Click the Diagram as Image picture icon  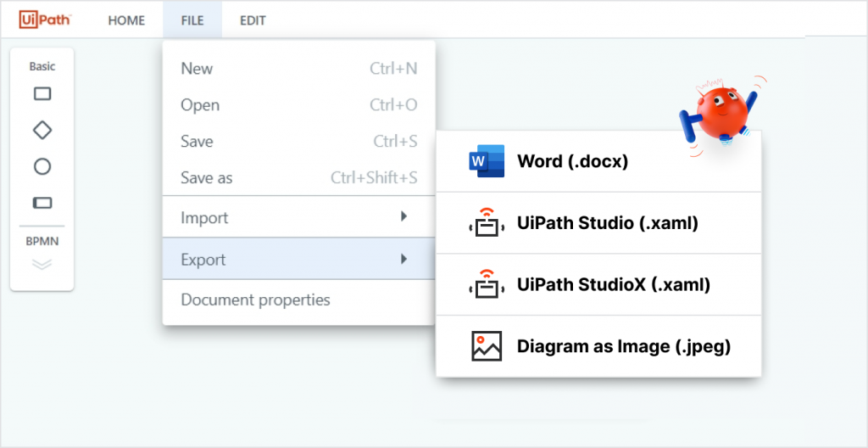[x=487, y=346]
